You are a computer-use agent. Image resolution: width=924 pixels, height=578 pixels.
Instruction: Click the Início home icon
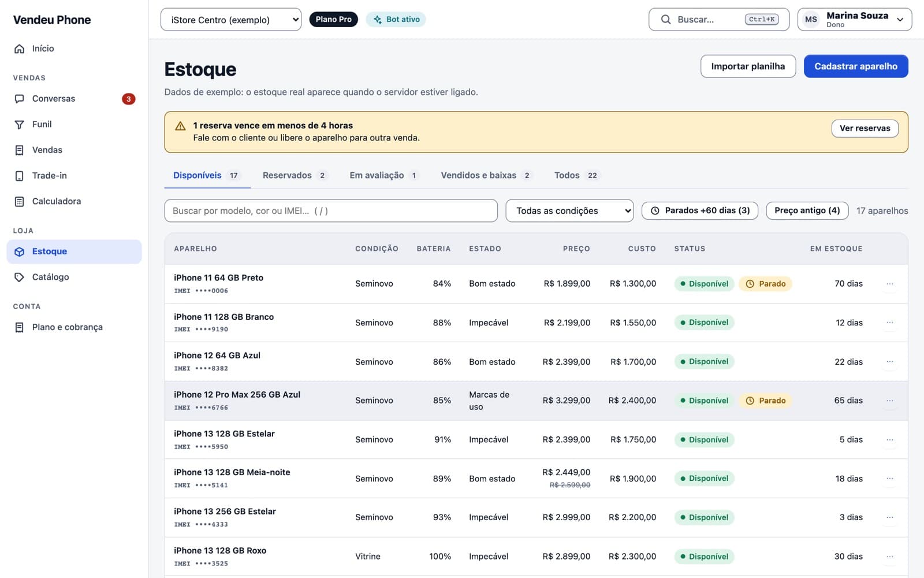point(19,49)
